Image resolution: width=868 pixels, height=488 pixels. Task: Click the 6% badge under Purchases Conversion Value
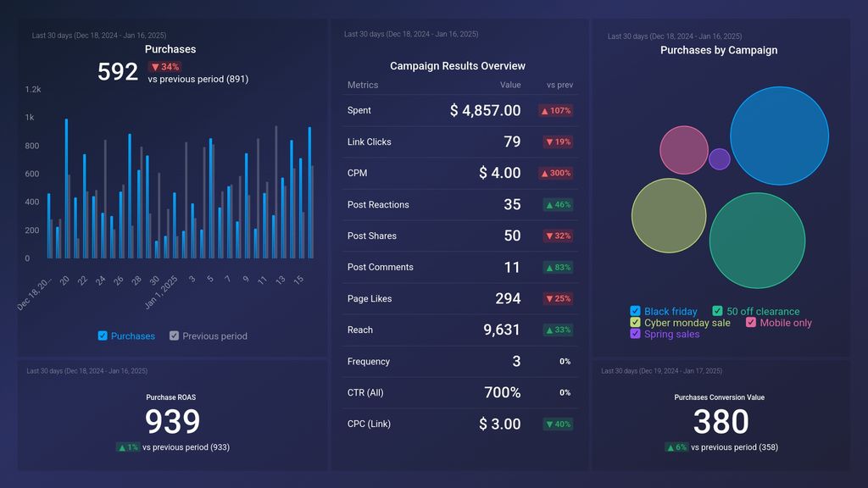tap(676, 447)
